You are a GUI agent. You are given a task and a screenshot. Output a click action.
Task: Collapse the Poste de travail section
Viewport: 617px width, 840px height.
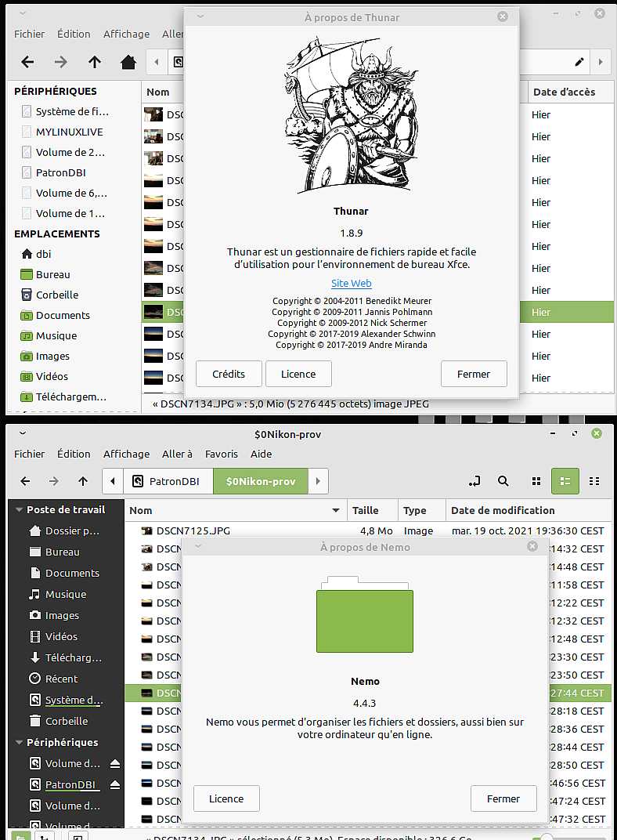point(20,509)
